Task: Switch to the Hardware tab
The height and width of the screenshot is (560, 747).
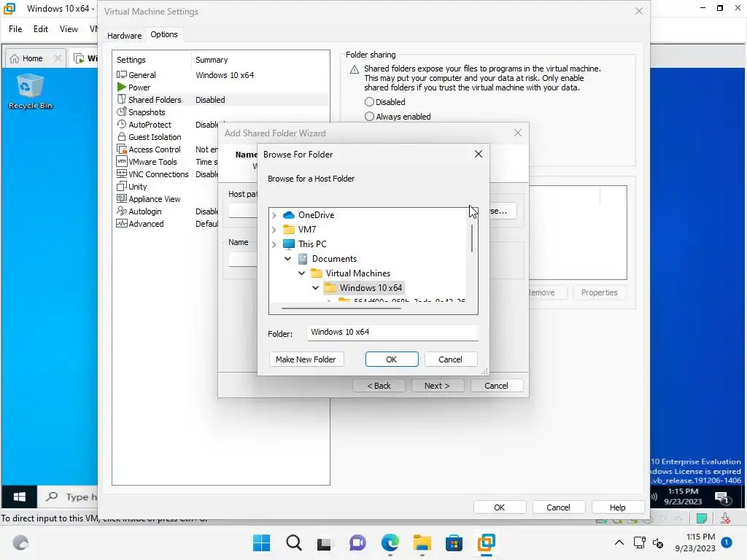Action: (124, 35)
